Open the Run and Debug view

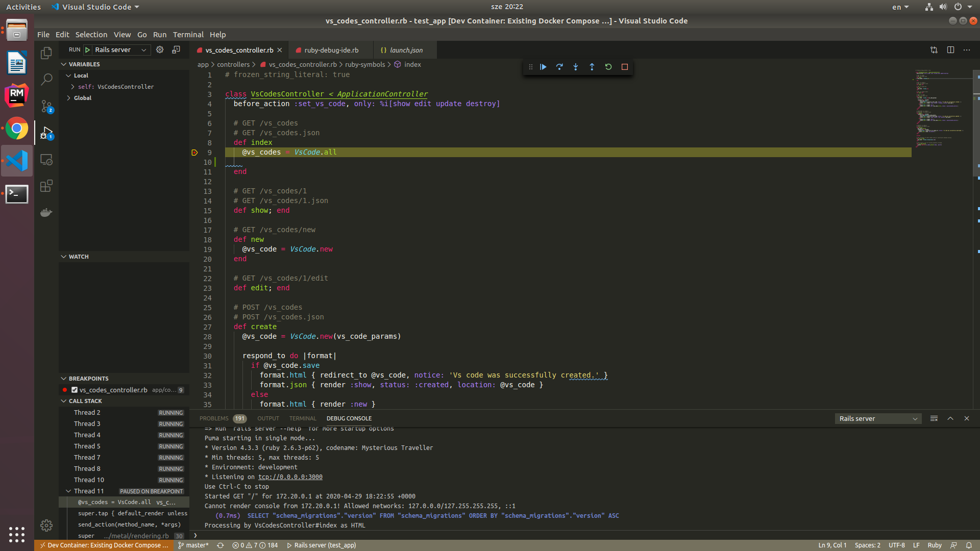[46, 133]
